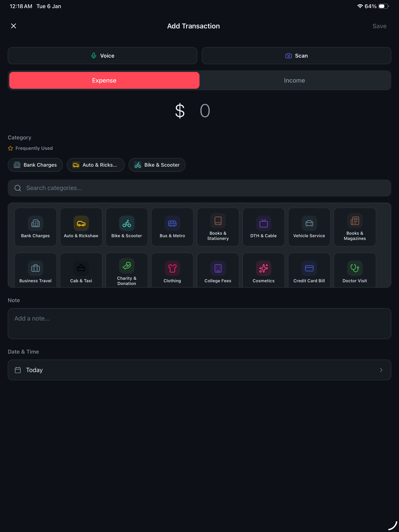This screenshot has height=532, width=399.
Task: Open the Scan receipt option
Action: tap(296, 56)
